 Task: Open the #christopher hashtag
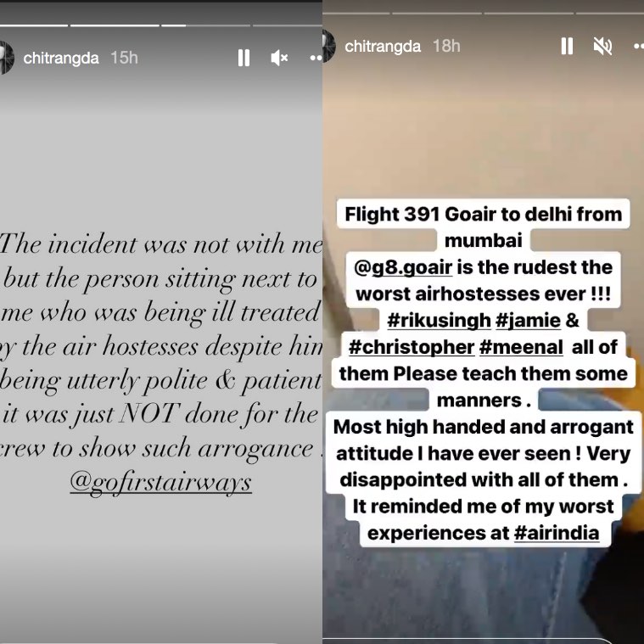pos(412,347)
